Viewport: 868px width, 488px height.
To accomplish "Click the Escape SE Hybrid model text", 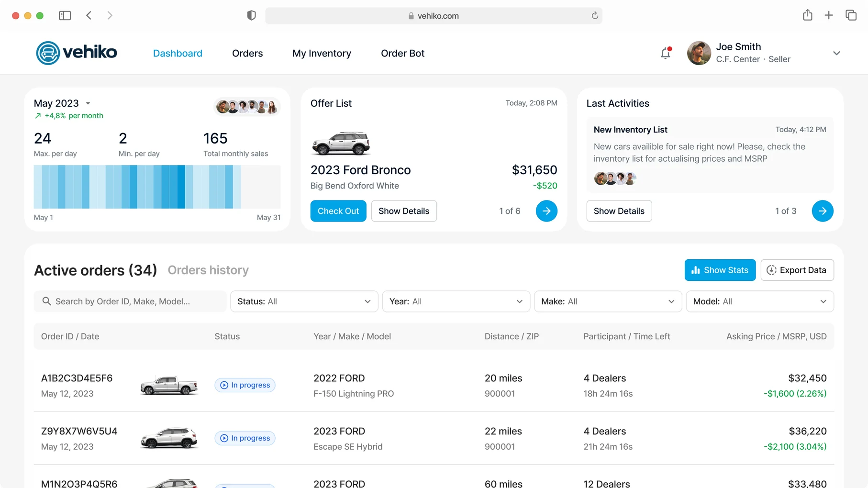I will [348, 447].
